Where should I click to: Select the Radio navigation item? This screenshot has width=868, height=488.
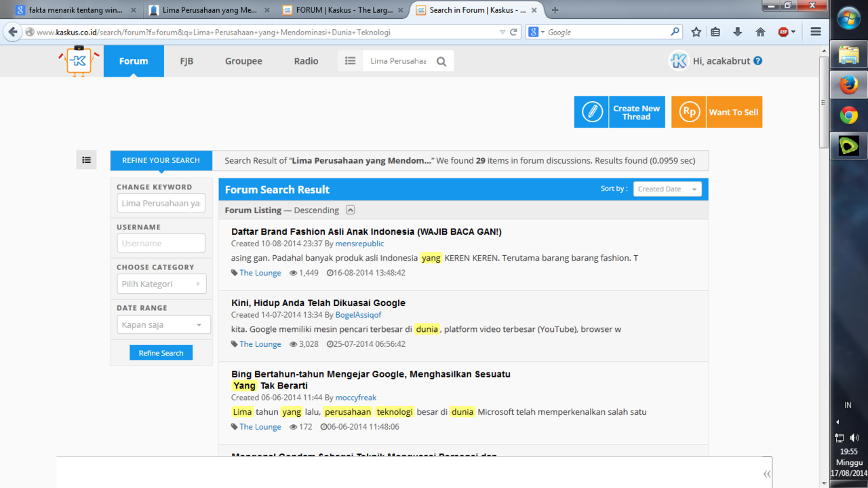pos(306,60)
